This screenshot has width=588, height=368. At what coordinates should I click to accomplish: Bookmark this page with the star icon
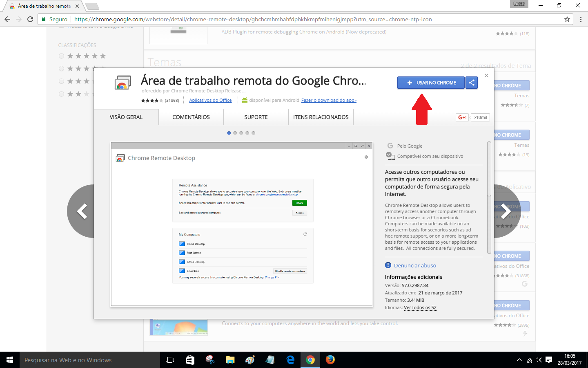click(x=567, y=19)
